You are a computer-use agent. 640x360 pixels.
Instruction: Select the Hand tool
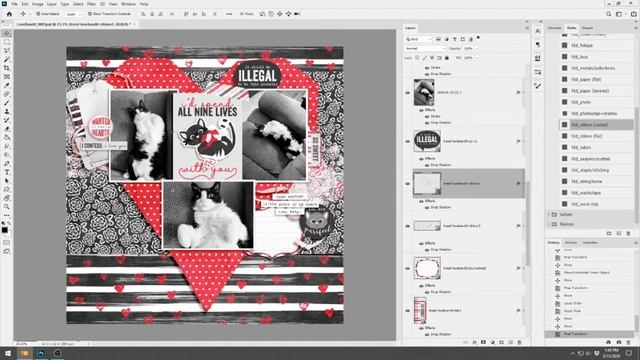tap(7, 198)
